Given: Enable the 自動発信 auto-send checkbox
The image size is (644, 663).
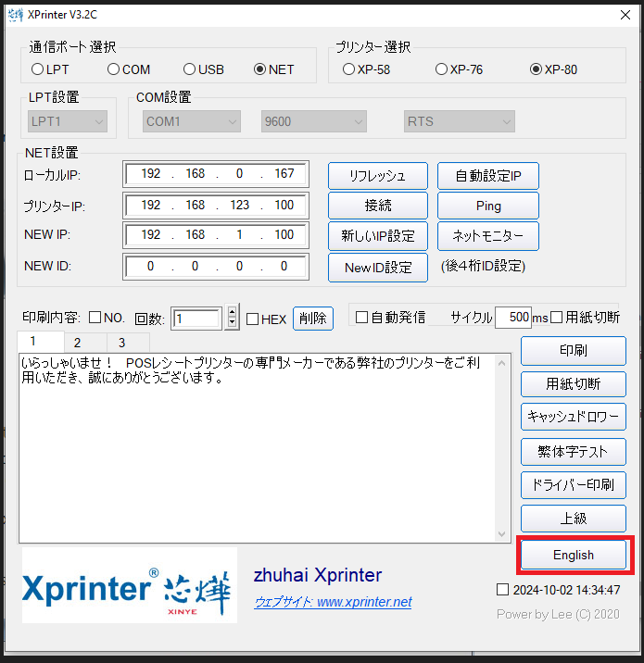Looking at the screenshot, I should coord(361,317).
